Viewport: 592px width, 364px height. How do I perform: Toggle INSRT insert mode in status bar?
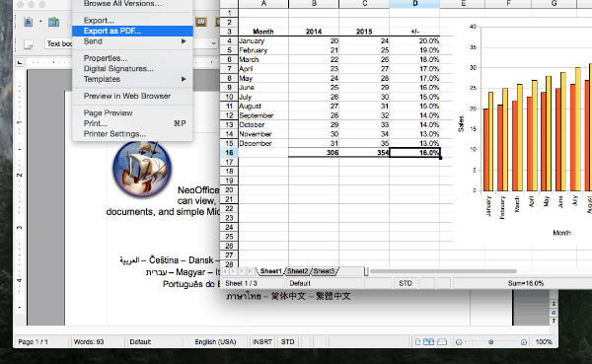pyautogui.click(x=262, y=341)
